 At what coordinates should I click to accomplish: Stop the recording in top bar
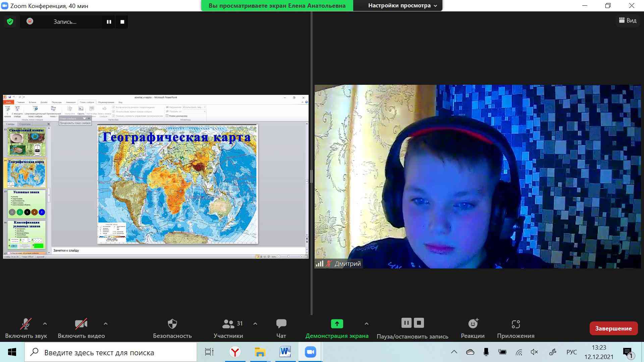click(122, 22)
